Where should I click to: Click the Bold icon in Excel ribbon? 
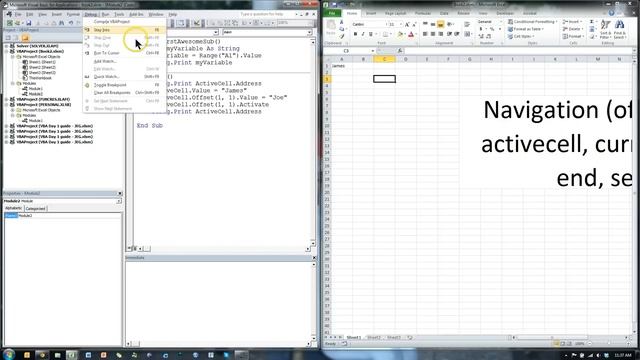pyautogui.click(x=355, y=34)
